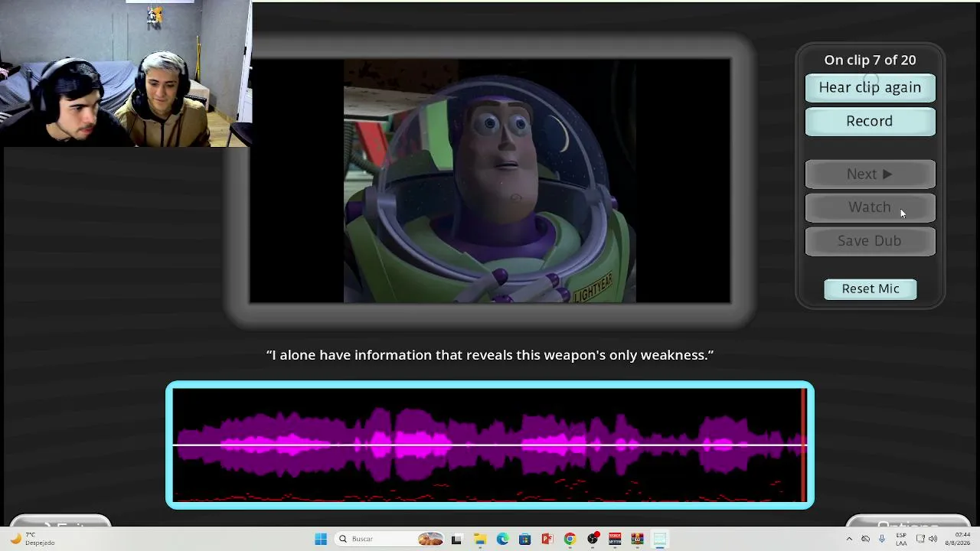980x551 pixels.
Task: Open File Explorer from the taskbar
Action: coord(480,539)
